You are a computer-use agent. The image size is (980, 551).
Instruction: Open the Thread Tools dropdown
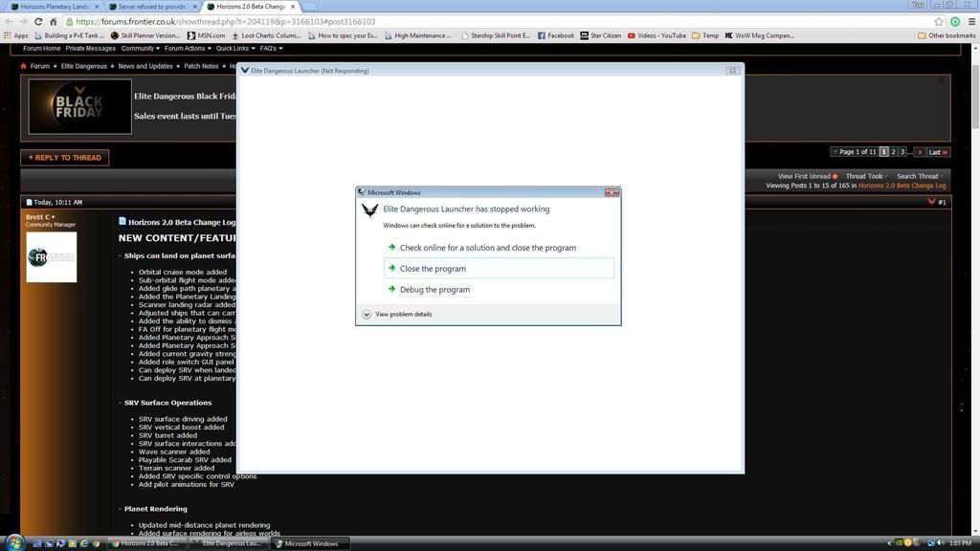point(866,176)
